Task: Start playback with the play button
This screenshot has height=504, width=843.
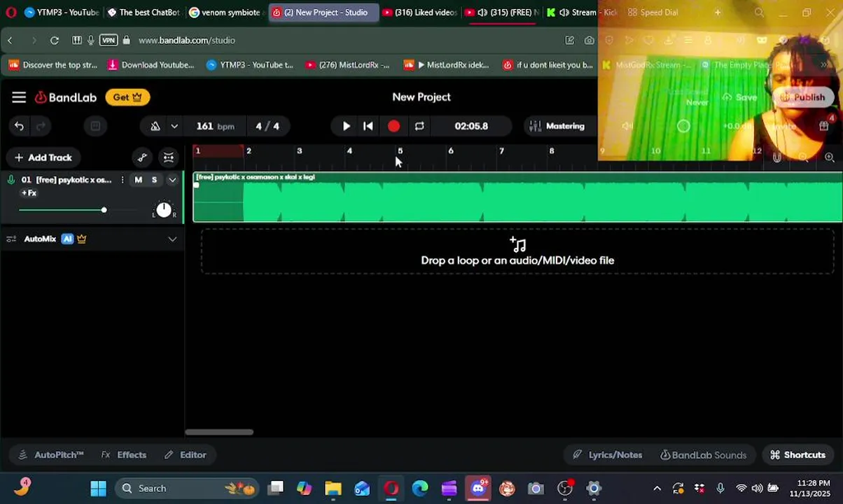Action: click(x=346, y=126)
